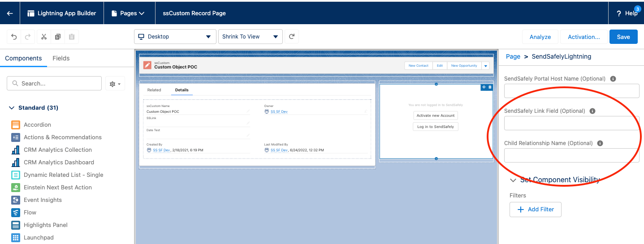Click the SendSafely Portal Host Name field
Image resolution: width=644 pixels, height=244 pixels.
click(x=571, y=91)
